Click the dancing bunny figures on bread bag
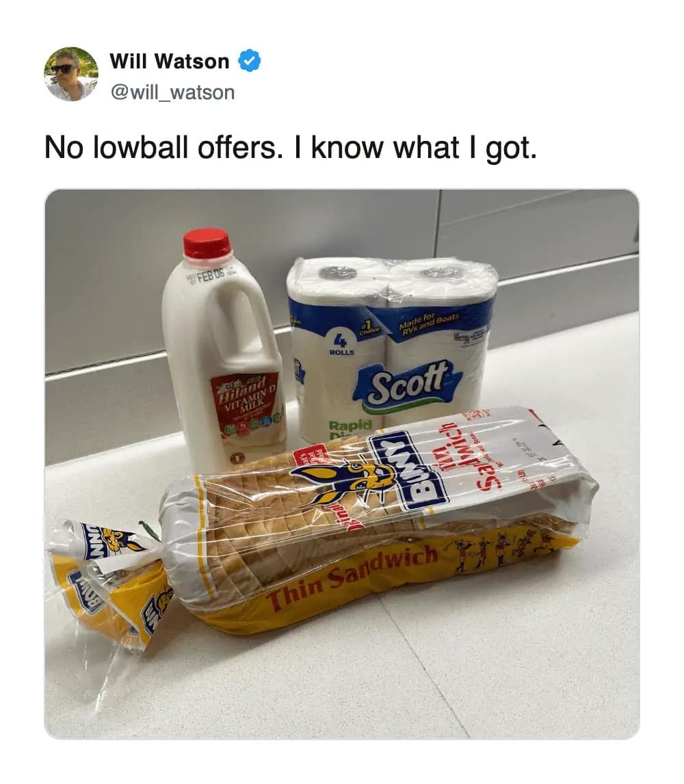684x784 pixels. pyautogui.click(x=501, y=552)
